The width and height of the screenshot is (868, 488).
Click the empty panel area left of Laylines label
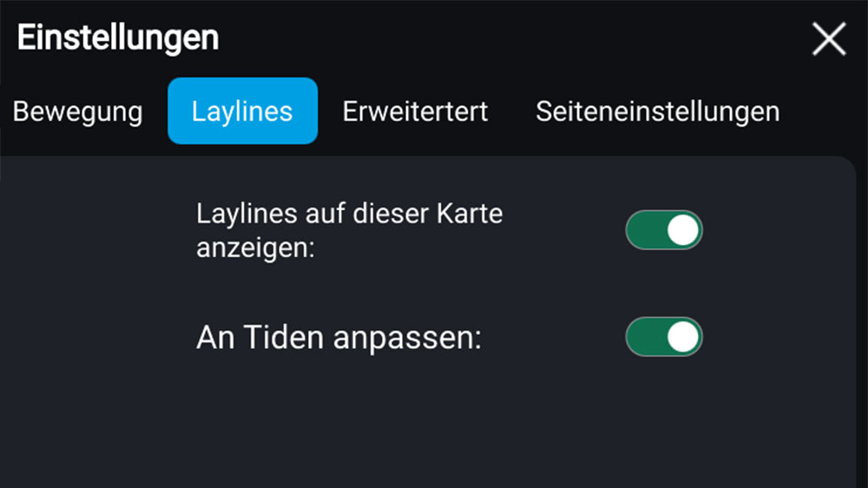[x=95, y=230]
